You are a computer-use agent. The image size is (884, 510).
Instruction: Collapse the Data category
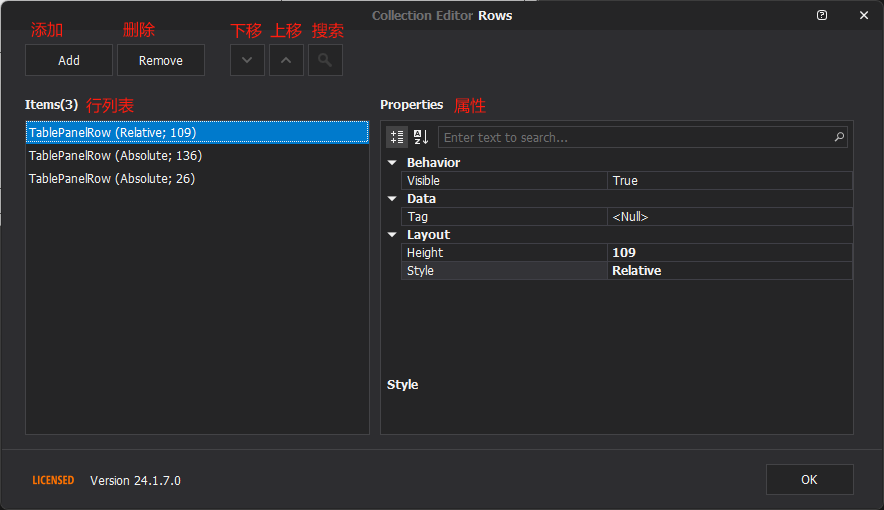coord(392,198)
